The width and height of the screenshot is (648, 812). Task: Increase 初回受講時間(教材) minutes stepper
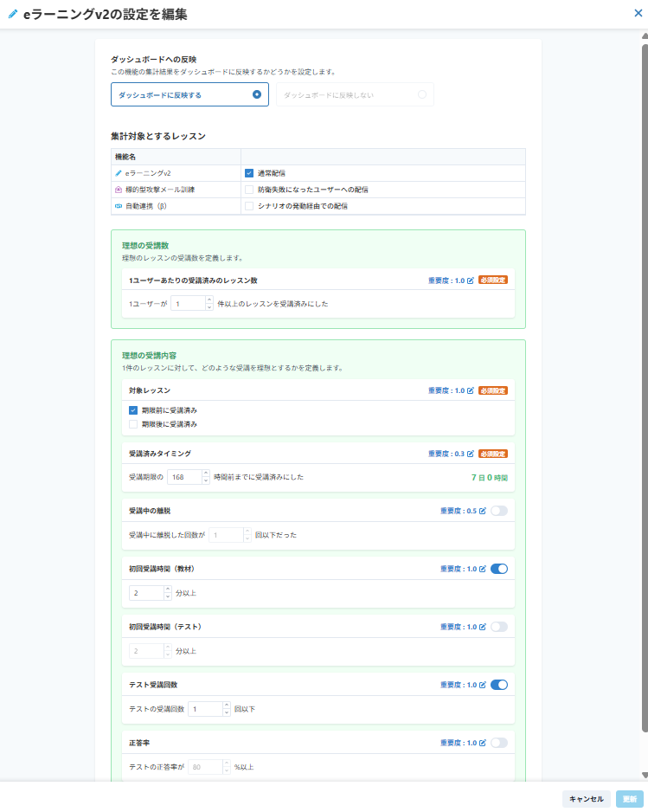168,590
